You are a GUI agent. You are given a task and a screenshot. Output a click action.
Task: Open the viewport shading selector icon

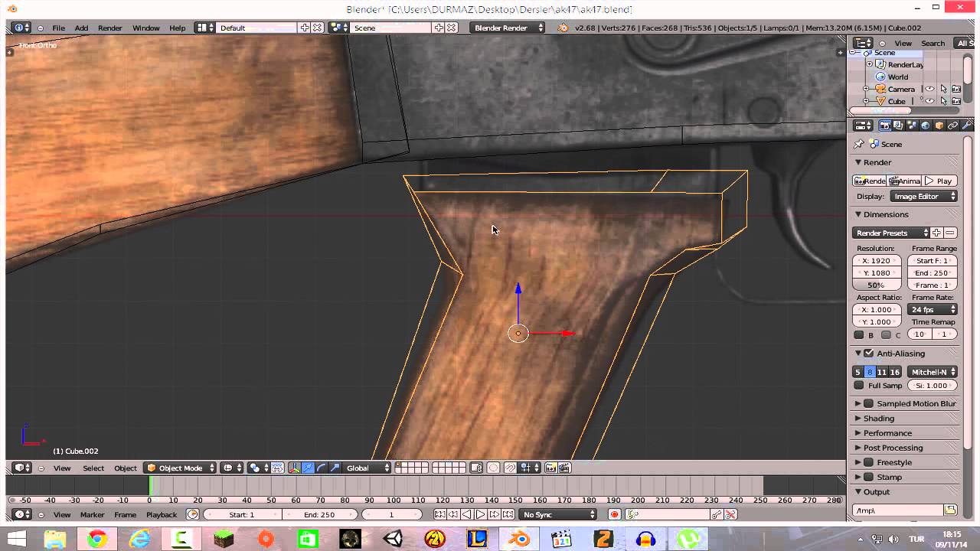[231, 468]
